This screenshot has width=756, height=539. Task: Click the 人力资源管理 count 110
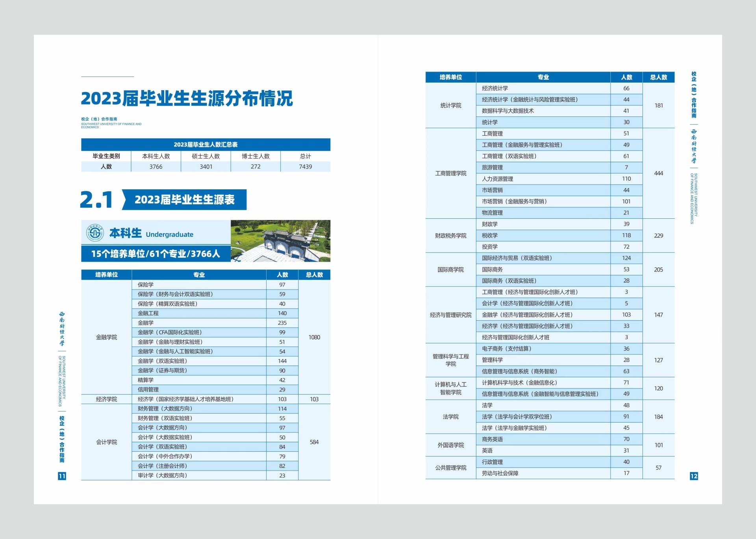coord(626,179)
